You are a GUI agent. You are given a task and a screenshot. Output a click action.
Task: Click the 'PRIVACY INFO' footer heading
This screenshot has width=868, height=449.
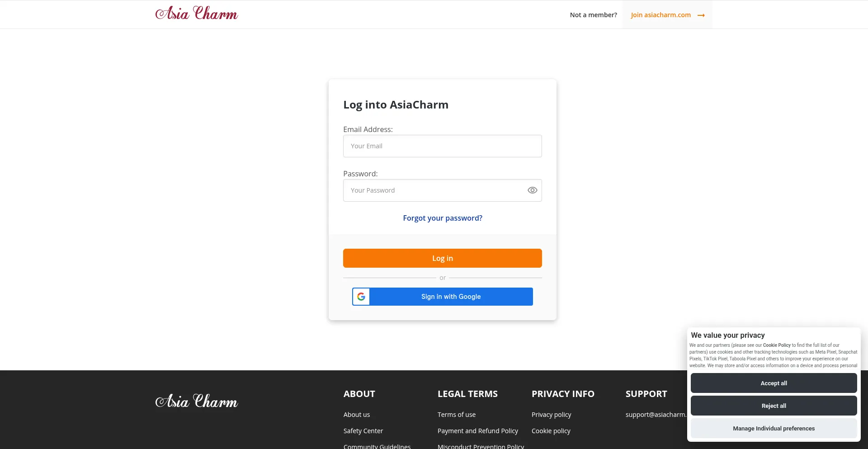[x=563, y=394]
